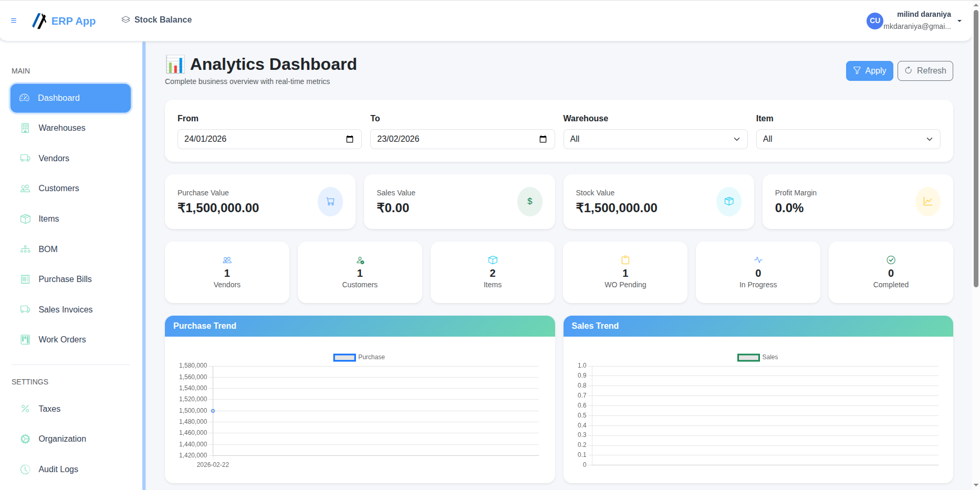
Task: Click the Apply button
Action: click(x=869, y=70)
